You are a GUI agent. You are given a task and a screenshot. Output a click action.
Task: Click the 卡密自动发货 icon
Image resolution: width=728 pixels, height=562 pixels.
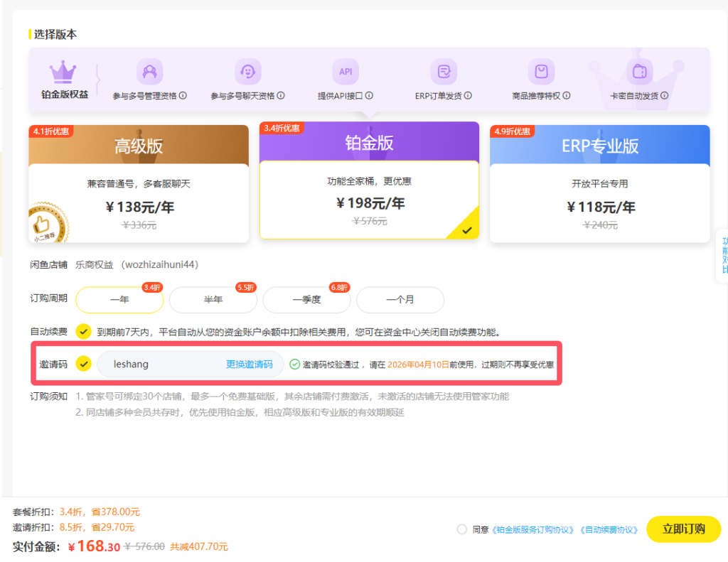pyautogui.click(x=639, y=71)
